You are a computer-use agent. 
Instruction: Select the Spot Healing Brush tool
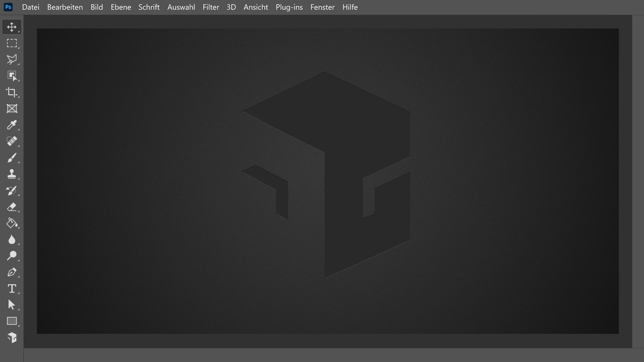coord(12,141)
